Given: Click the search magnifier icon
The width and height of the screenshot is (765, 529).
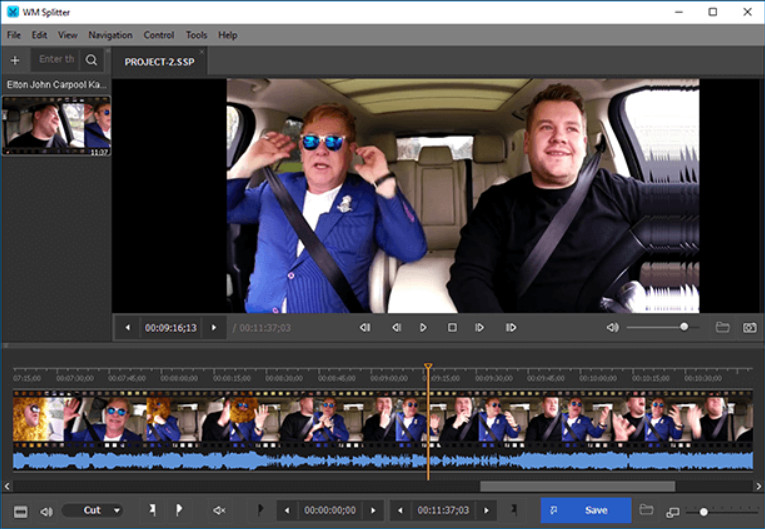Looking at the screenshot, I should coord(91,60).
